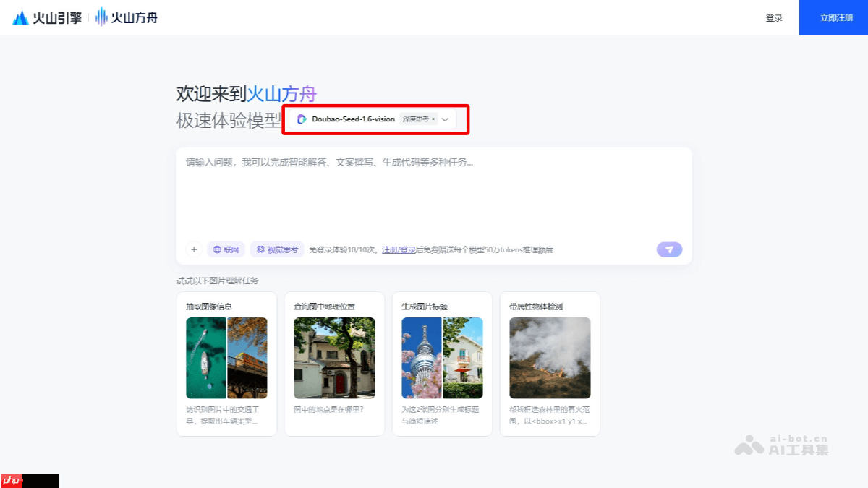Viewport: 868px width, 488px height.
Task: Enable 联网 web search mode
Action: (x=225, y=249)
